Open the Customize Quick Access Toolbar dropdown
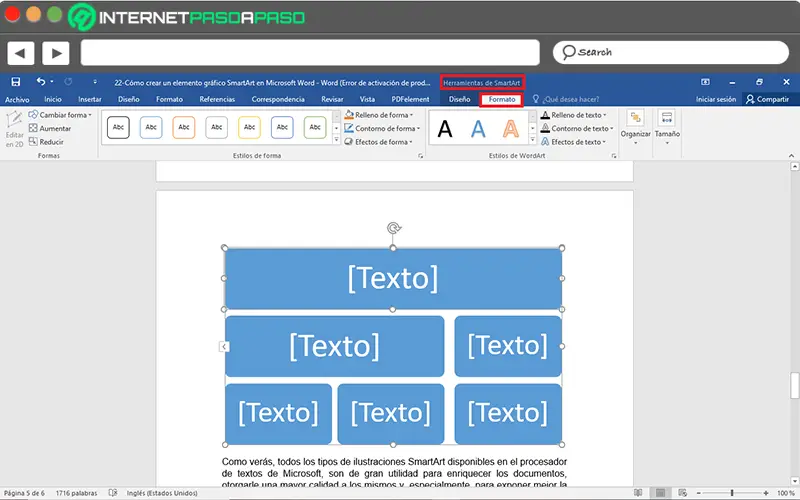 point(94,82)
